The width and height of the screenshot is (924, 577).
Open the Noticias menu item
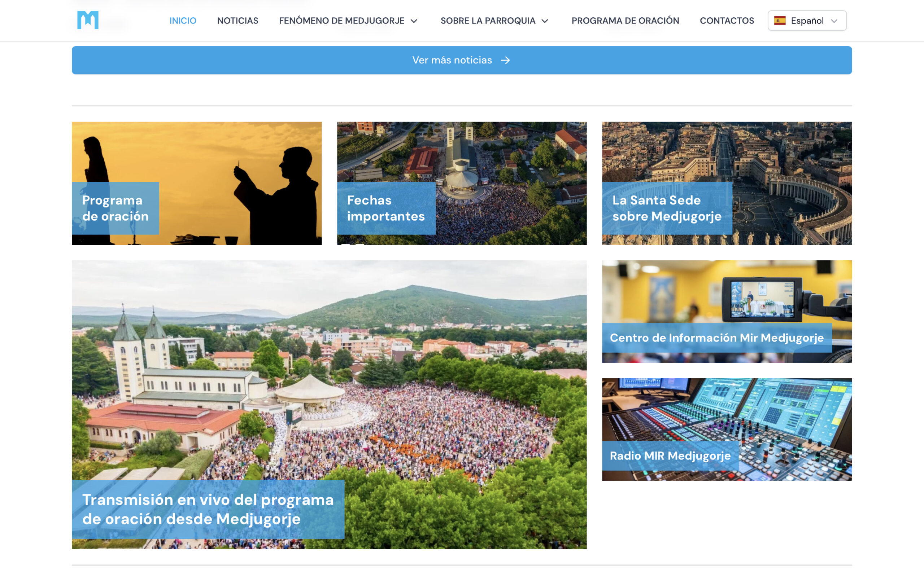pyautogui.click(x=237, y=21)
